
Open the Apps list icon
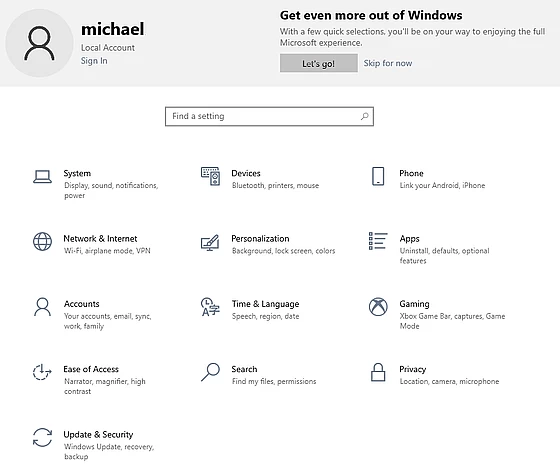pyautogui.click(x=378, y=241)
